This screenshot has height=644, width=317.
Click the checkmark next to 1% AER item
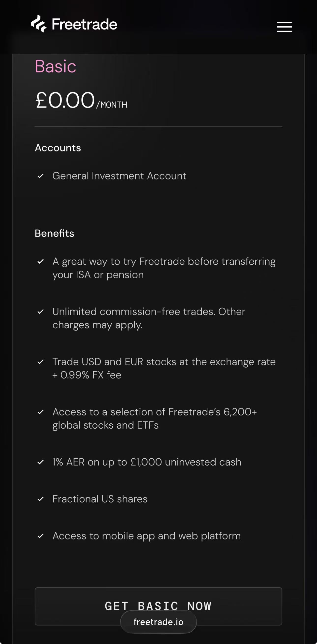coord(41,462)
